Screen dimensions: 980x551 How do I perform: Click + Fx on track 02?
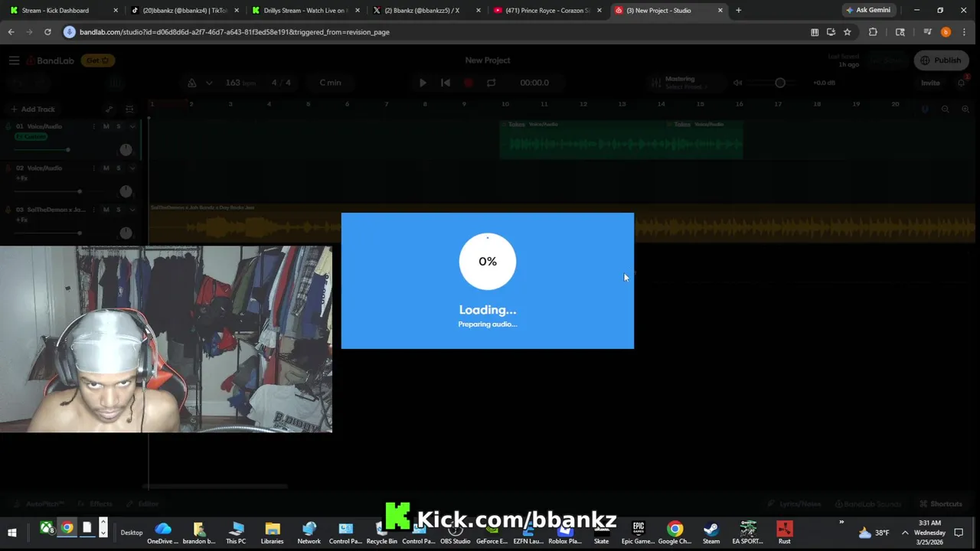point(21,178)
